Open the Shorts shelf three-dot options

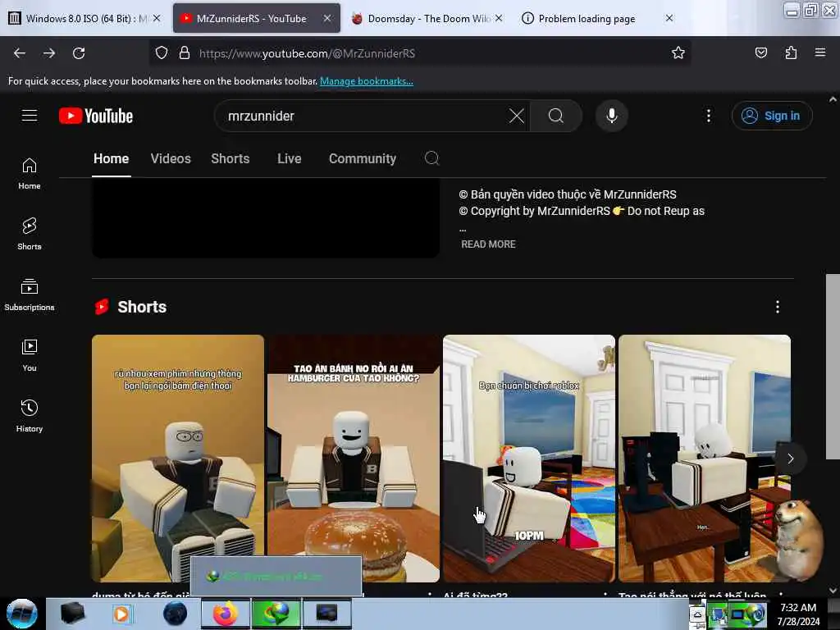pos(778,307)
